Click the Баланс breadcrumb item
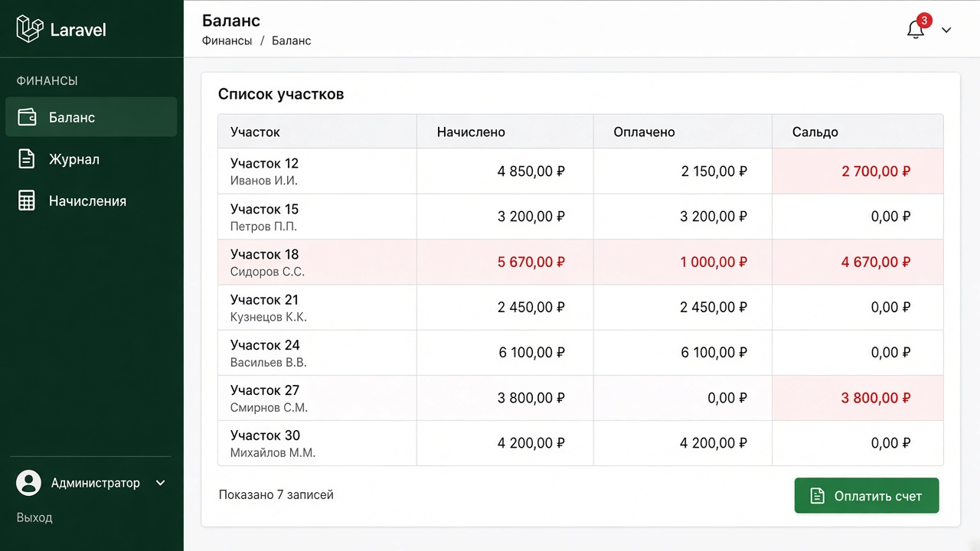980x551 pixels. 292,41
